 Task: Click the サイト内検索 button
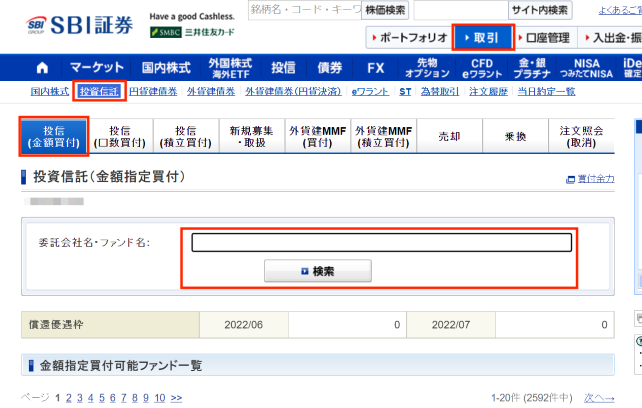(539, 10)
